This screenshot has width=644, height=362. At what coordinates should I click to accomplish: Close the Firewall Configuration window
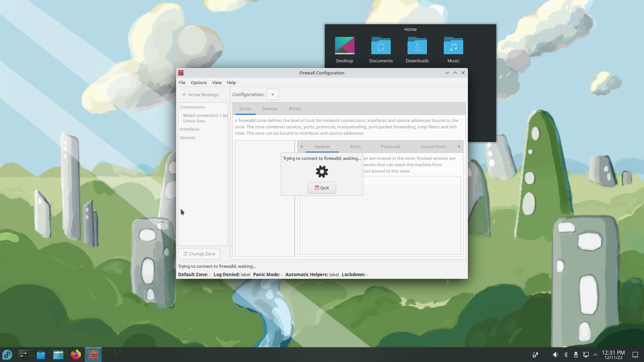pyautogui.click(x=463, y=73)
